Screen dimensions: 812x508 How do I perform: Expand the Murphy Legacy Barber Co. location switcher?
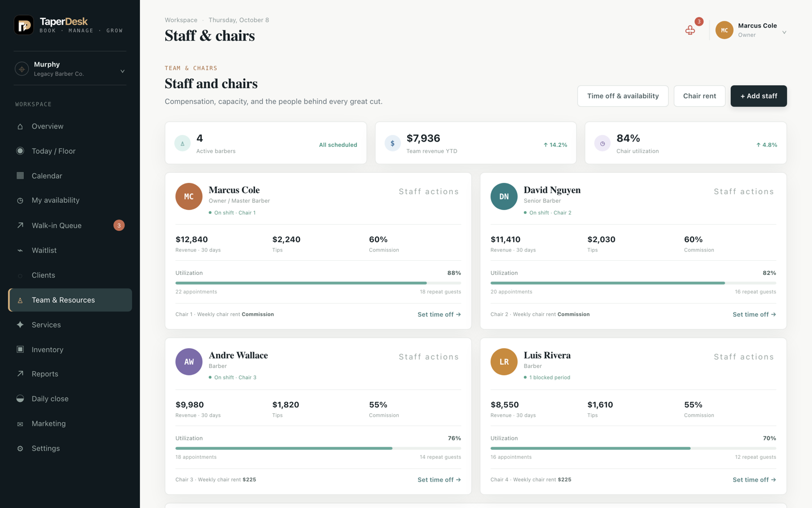click(x=70, y=69)
